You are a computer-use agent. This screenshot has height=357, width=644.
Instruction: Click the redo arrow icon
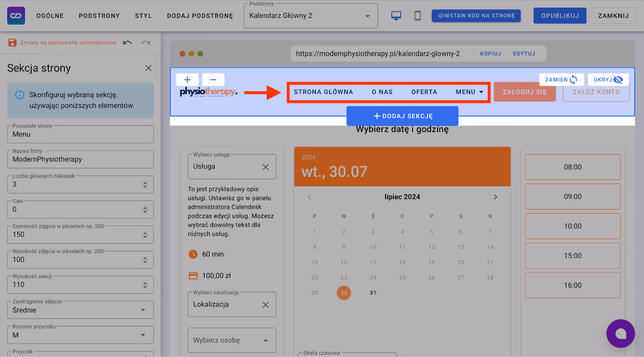146,43
